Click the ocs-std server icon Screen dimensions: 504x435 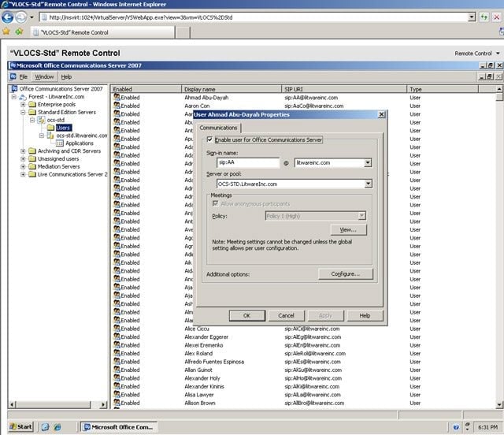click(x=42, y=120)
